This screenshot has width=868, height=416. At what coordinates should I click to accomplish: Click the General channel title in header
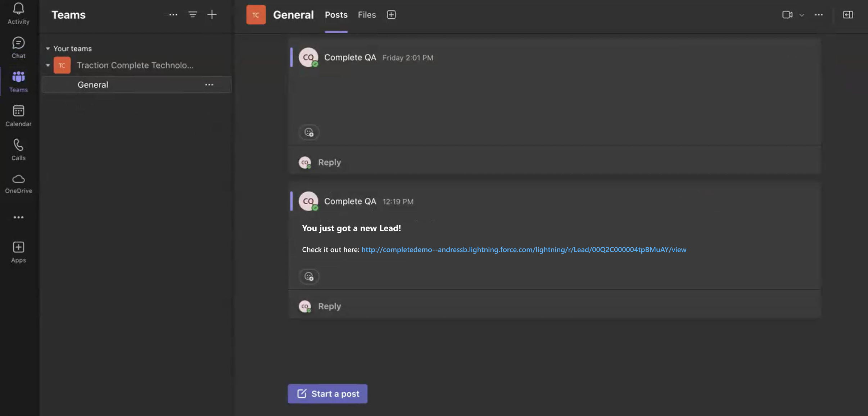[x=293, y=15]
